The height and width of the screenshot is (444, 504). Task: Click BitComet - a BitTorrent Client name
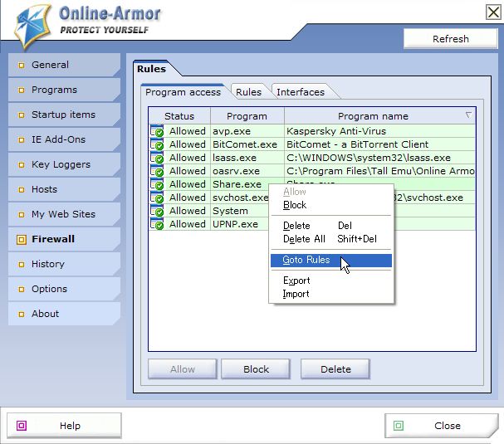tap(357, 144)
